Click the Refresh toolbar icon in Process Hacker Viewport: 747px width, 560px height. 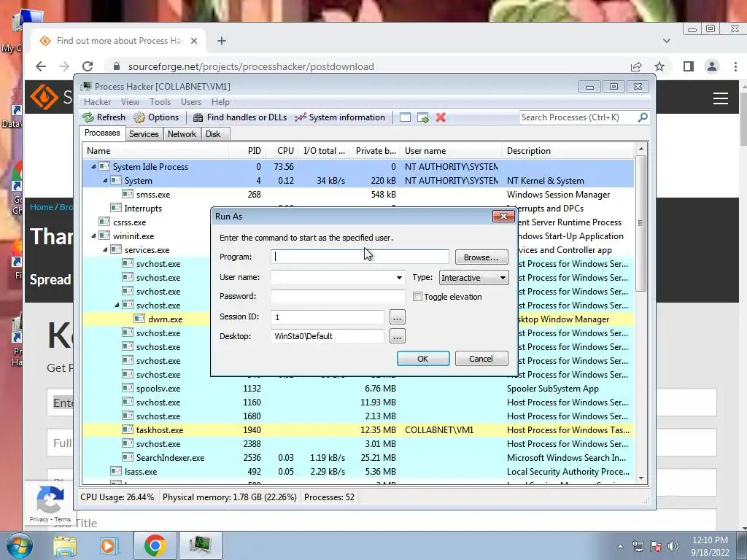tap(88, 117)
